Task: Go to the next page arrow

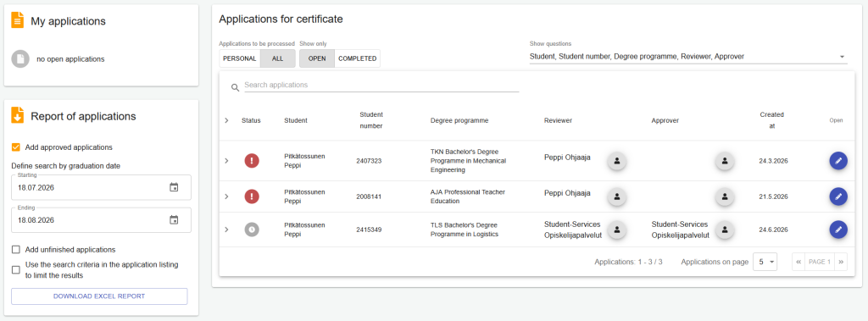Action: click(x=841, y=262)
